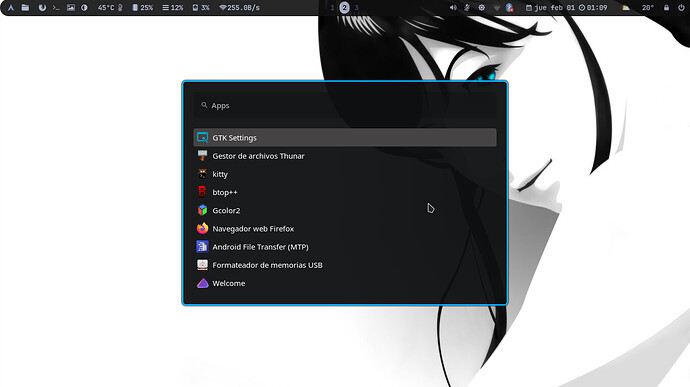Toggle the muted microphone icon

tap(467, 7)
